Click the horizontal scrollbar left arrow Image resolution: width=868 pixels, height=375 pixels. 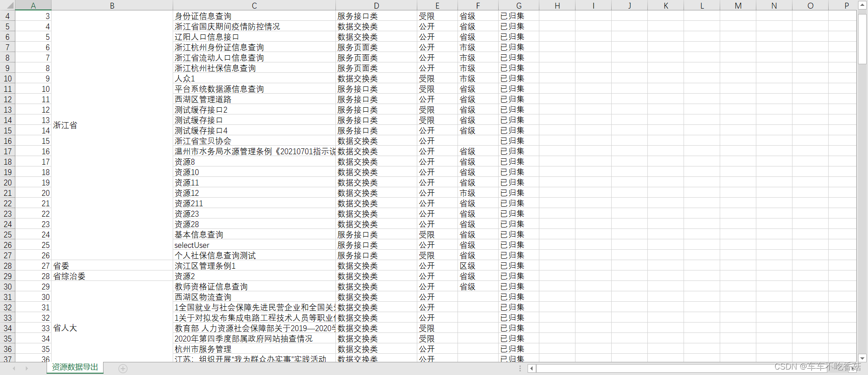(x=532, y=369)
